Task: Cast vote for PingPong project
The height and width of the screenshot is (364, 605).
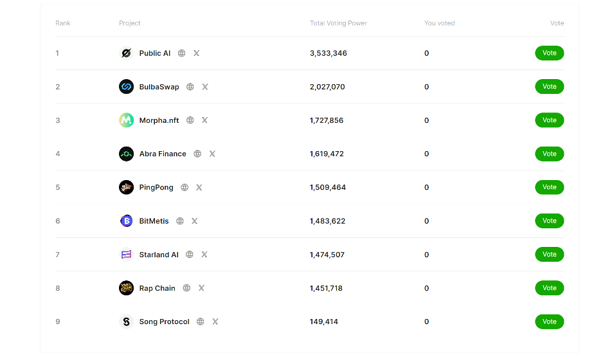Action: (x=549, y=187)
